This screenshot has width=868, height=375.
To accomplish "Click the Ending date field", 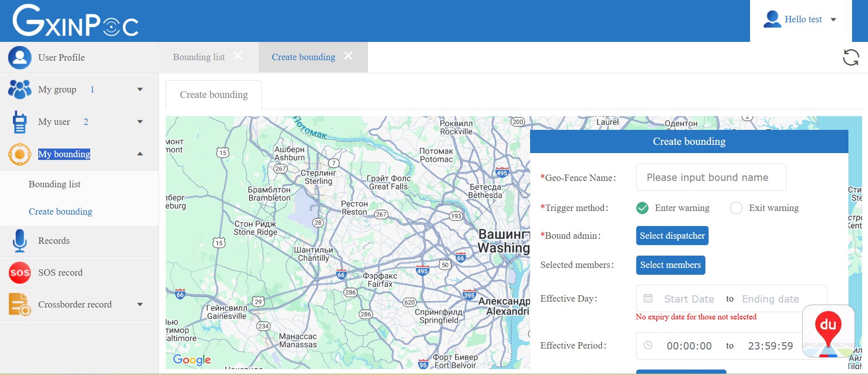I will [x=771, y=299].
